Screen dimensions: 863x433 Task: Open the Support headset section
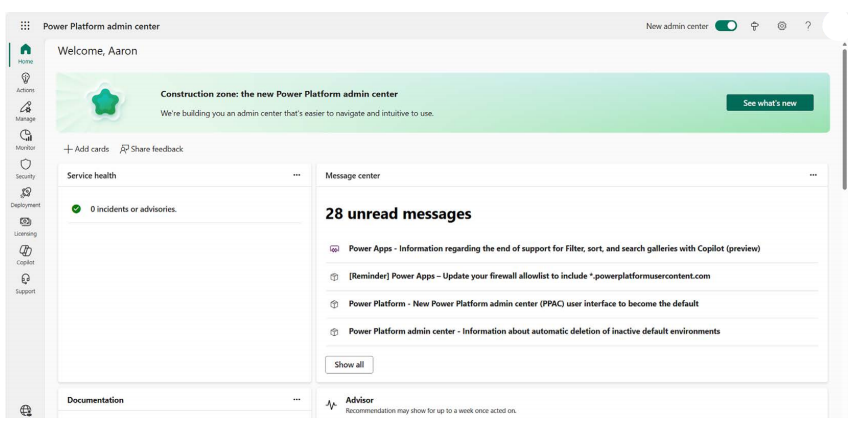25,283
